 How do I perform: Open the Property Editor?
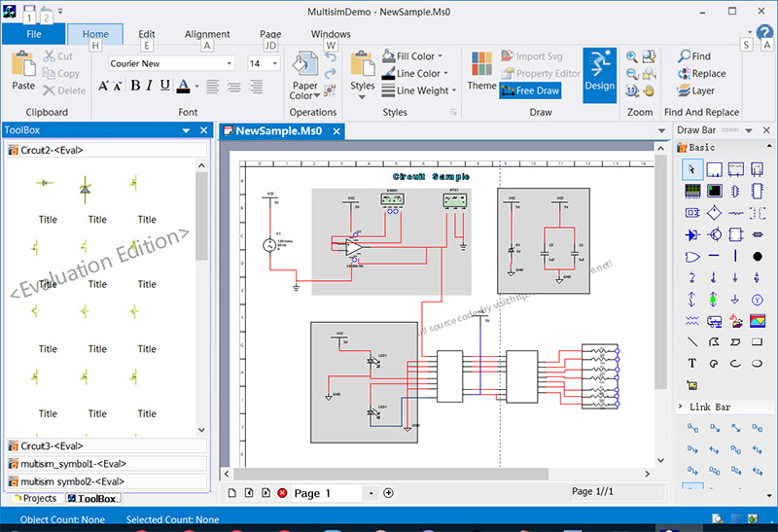[540, 74]
